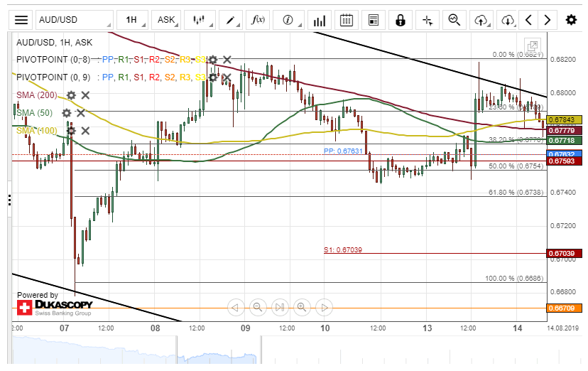This screenshot has width=588, height=371.
Task: Open the candlestick chart type selector
Action: point(201,20)
